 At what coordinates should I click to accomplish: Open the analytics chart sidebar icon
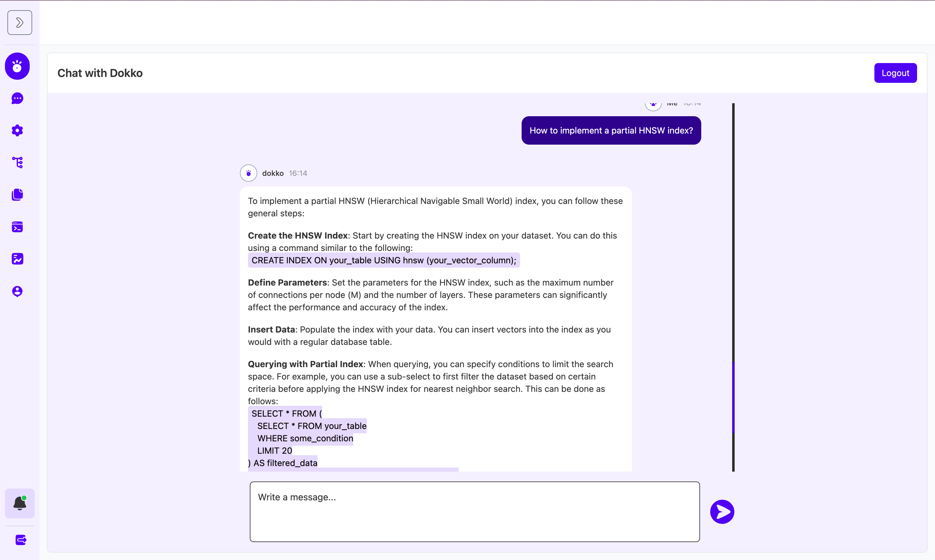point(17,259)
